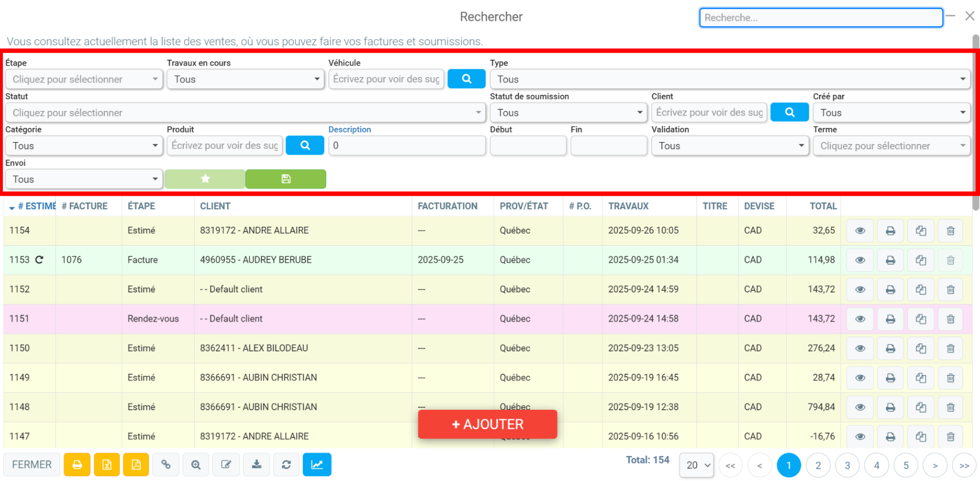View row 1153 with the eye icon
The width and height of the screenshot is (980, 481).
860,260
